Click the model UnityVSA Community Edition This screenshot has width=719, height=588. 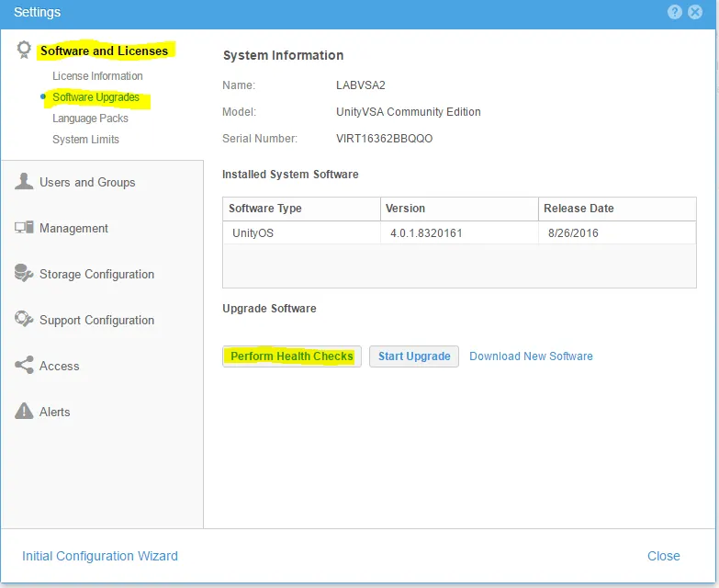[408, 112]
